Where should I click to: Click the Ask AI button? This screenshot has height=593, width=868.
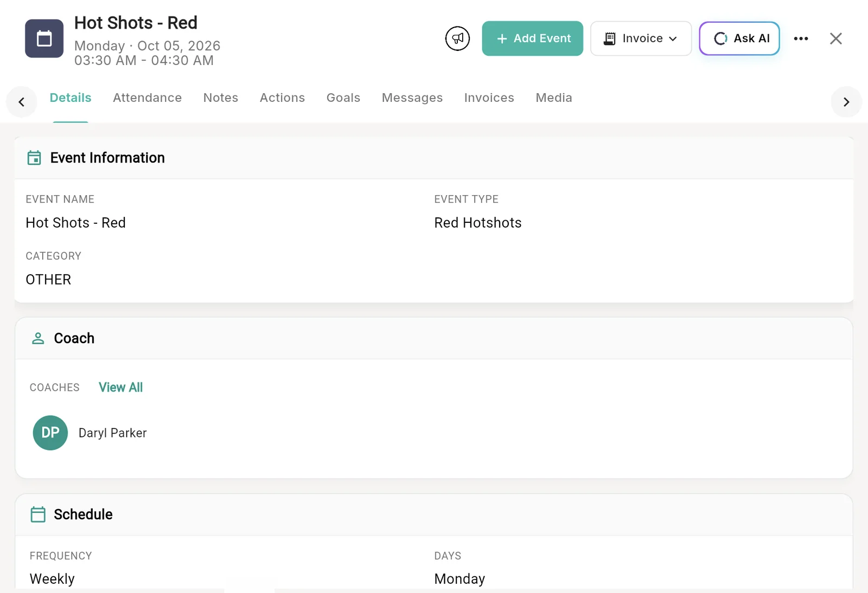(x=739, y=38)
